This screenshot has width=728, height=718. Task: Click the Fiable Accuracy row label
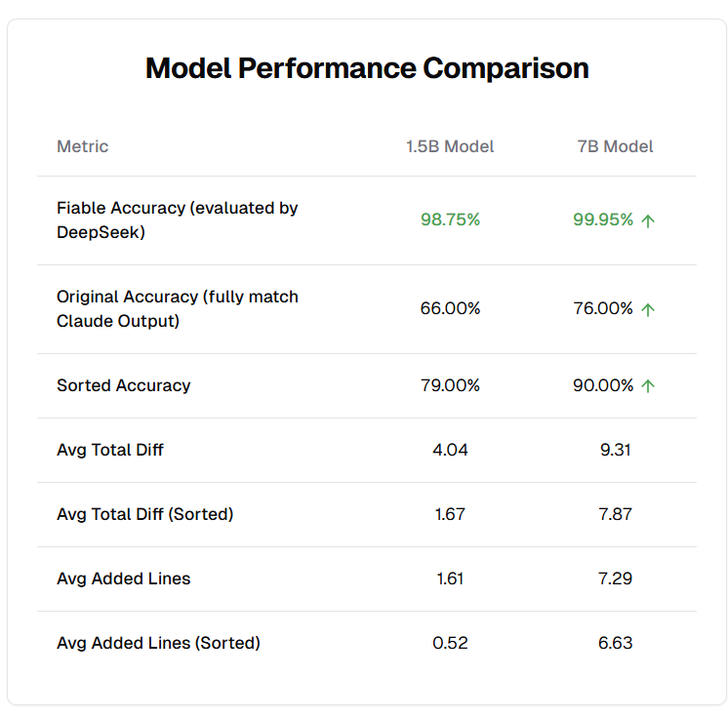[177, 220]
